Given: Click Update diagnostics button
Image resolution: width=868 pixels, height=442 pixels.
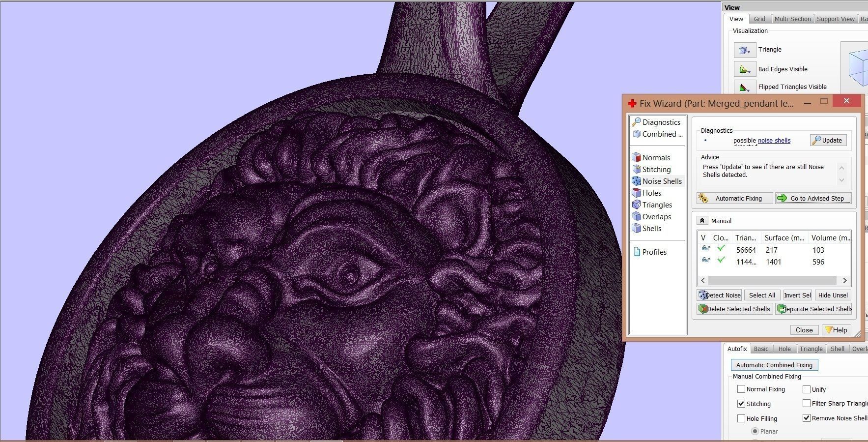Looking at the screenshot, I should pyautogui.click(x=828, y=140).
